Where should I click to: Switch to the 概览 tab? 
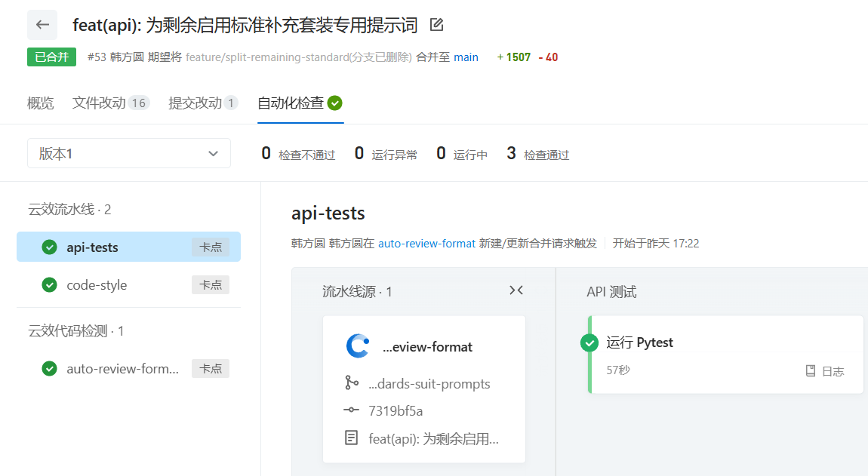point(41,103)
